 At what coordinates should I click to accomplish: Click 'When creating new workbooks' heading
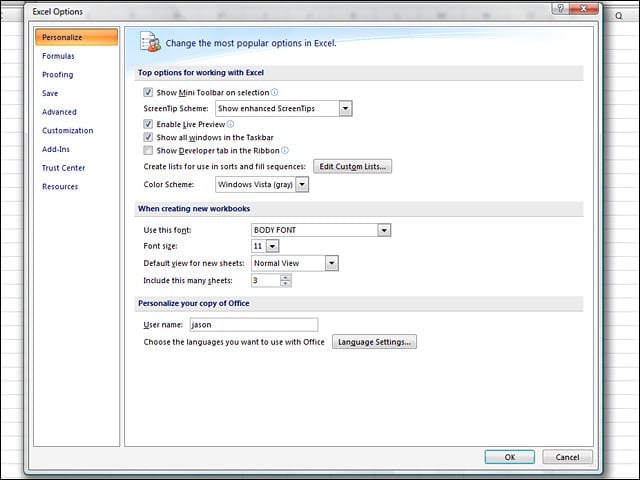pyautogui.click(x=194, y=209)
